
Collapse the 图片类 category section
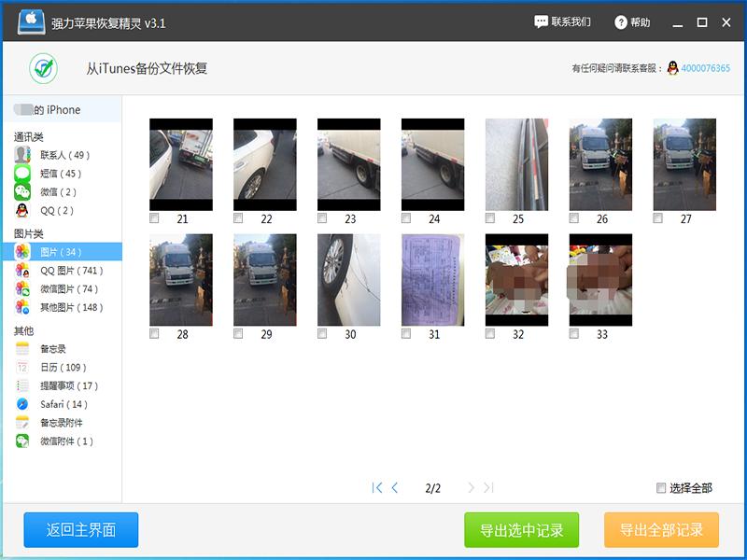point(30,231)
